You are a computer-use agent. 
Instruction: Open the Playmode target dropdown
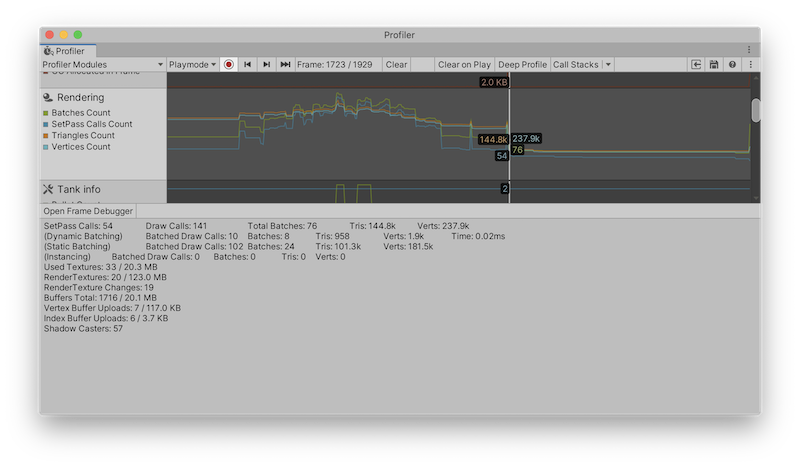pyautogui.click(x=193, y=64)
